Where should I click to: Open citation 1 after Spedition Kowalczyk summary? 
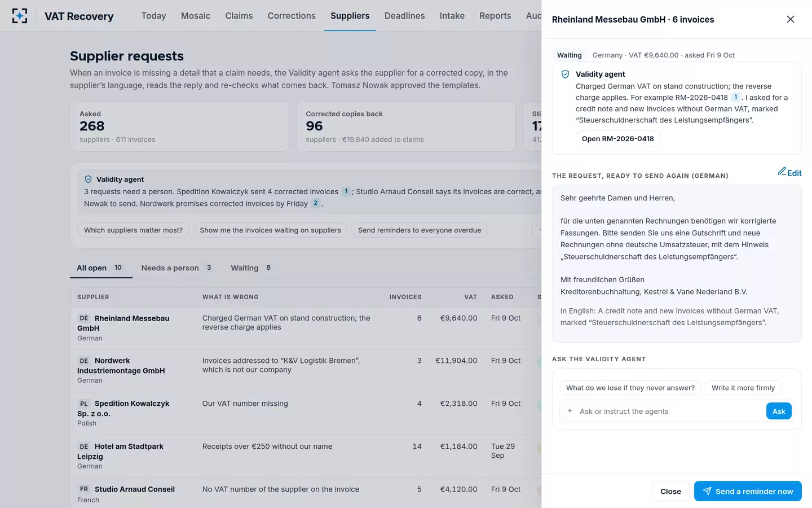346,191
